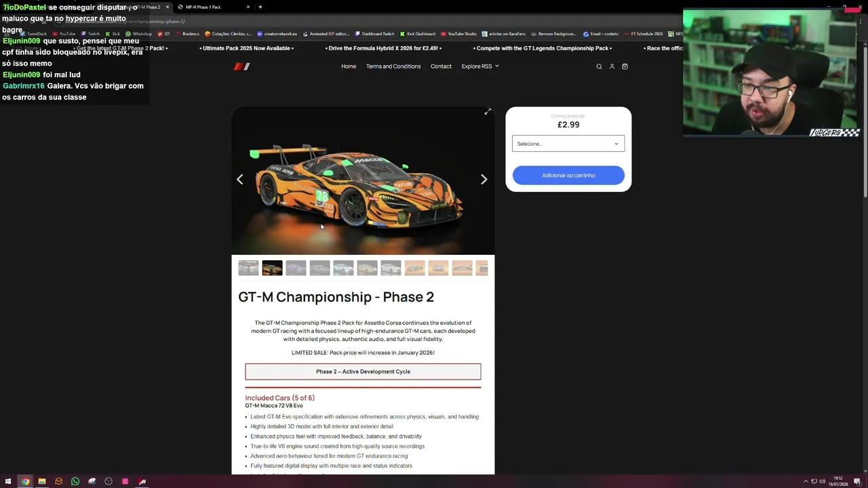868x488 pixels.
Task: Click the GT-M Championship - Phase 2 heading
Action: 336,297
